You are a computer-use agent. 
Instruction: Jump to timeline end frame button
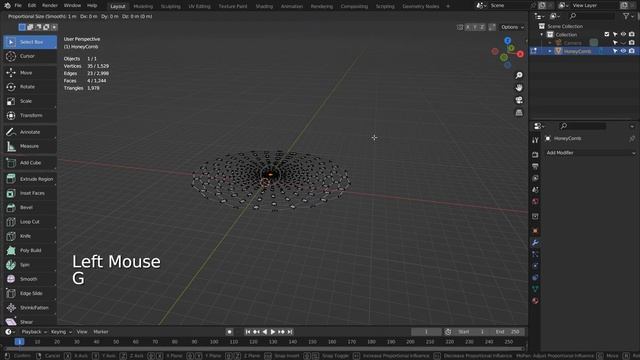(290, 332)
